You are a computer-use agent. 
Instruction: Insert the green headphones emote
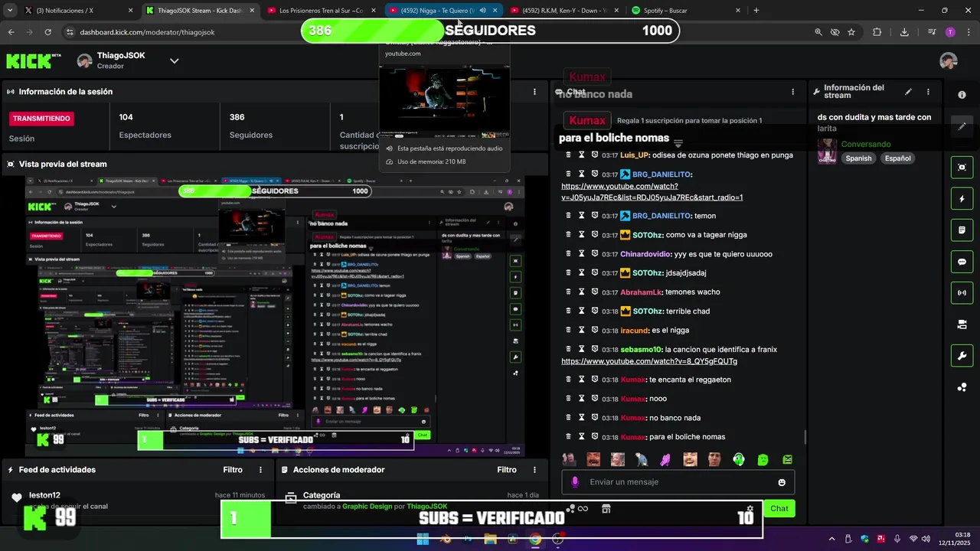click(739, 459)
